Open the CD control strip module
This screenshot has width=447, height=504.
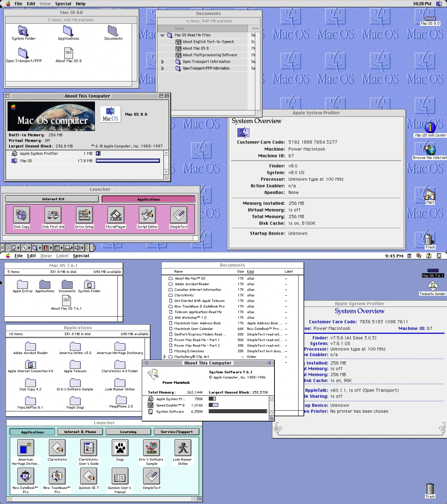pos(26,248)
